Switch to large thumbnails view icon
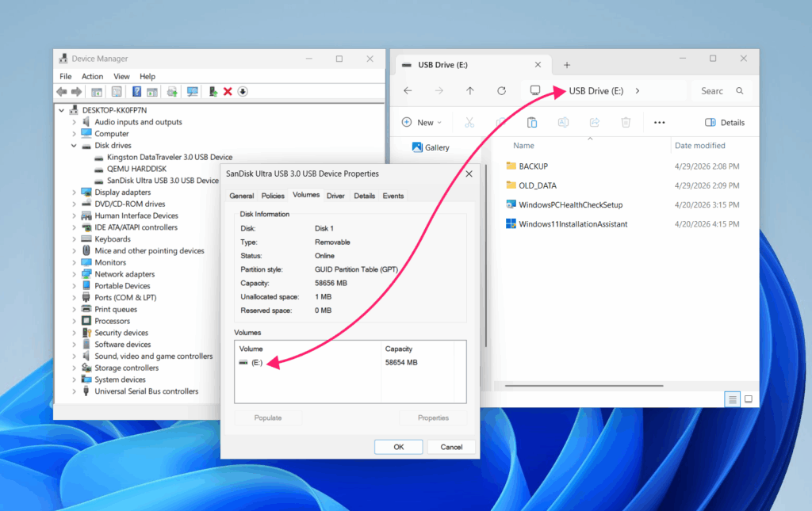This screenshot has height=511, width=812. (749, 399)
